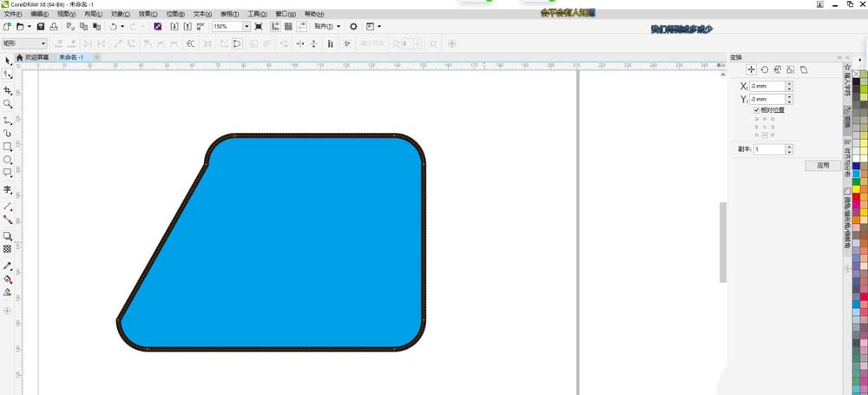Click the X position input field

coord(768,86)
